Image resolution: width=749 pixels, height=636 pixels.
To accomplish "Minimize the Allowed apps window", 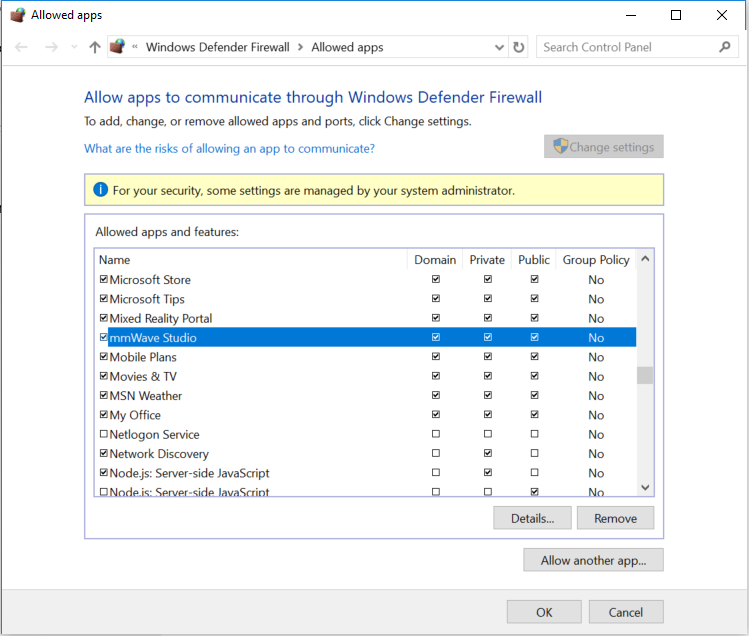I will pos(631,15).
